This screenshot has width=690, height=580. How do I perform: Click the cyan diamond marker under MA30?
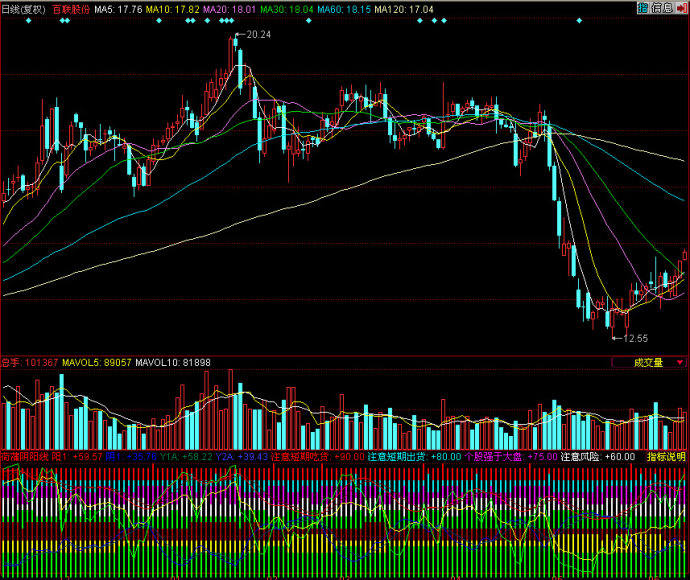click(x=308, y=21)
